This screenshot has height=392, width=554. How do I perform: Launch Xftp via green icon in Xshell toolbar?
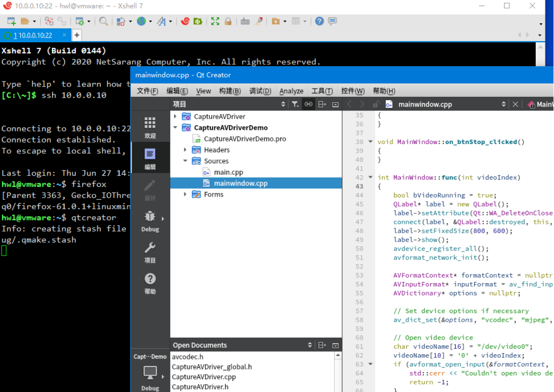click(198, 21)
